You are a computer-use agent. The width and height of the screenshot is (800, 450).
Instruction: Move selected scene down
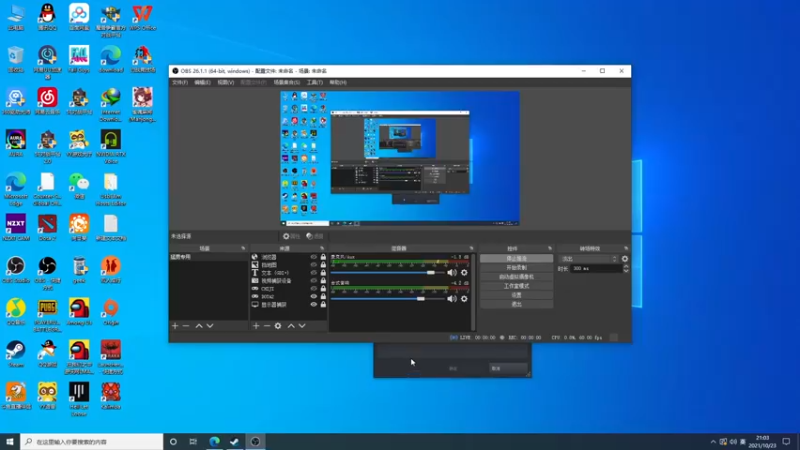(210, 326)
